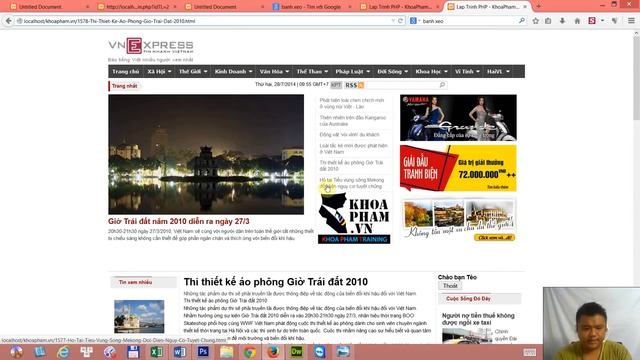The height and width of the screenshot is (360, 640).
Task: Click the Giải đấu tranh biện yellow banner
Action: [458, 168]
